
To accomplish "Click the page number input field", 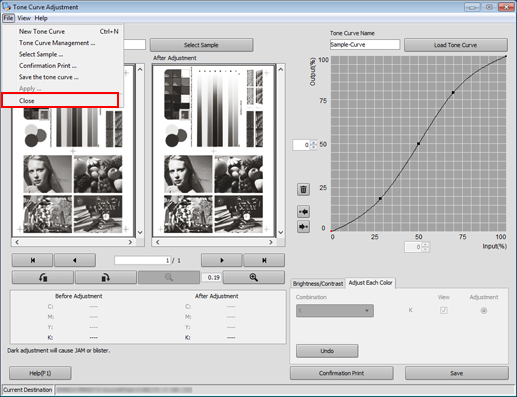I will point(143,260).
